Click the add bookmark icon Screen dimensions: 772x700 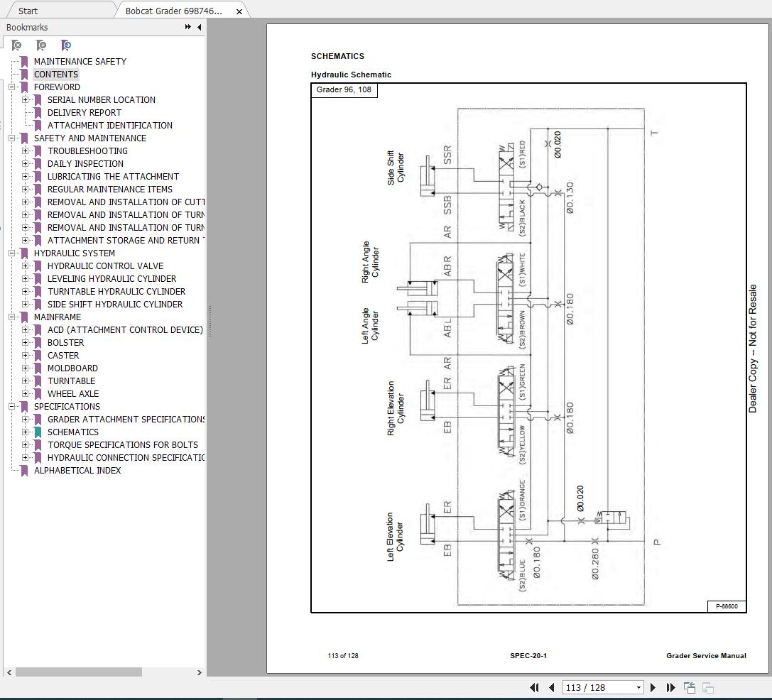41,45
